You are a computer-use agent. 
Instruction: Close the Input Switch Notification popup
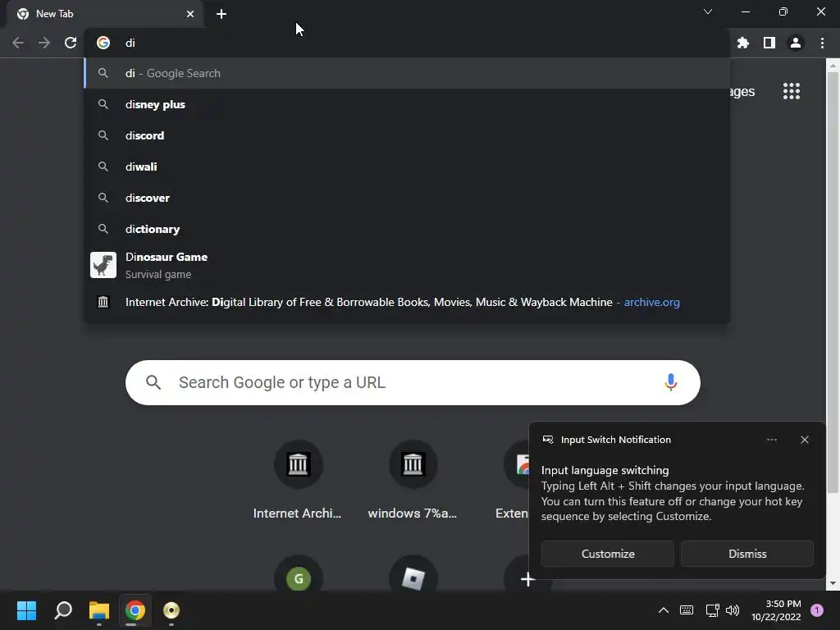pyautogui.click(x=804, y=440)
